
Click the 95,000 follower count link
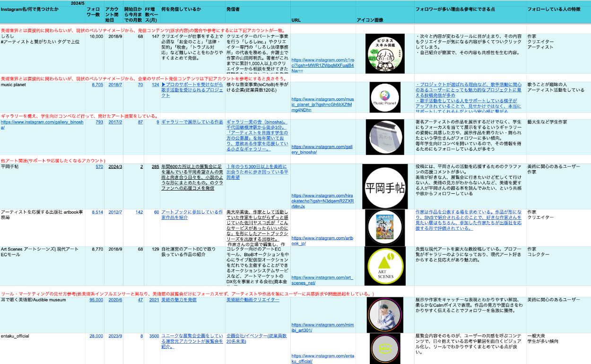point(96,300)
